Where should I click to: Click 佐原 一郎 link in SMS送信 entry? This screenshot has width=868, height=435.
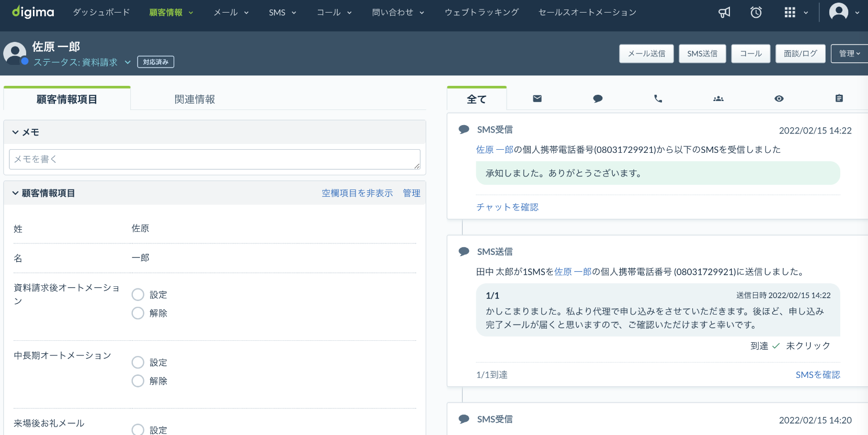[x=573, y=272]
